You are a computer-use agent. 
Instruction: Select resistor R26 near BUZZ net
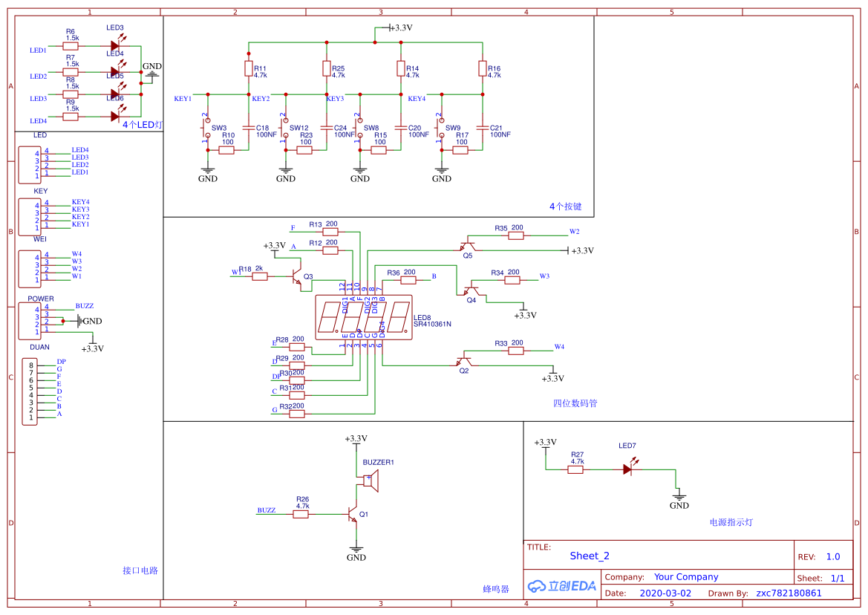pyautogui.click(x=301, y=514)
